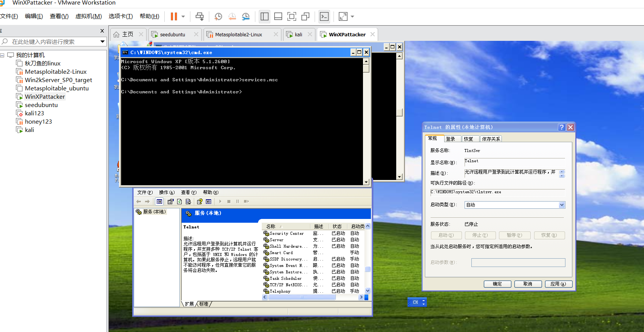Screen dimensions: 644x332
Task: Click the library search input field
Action: coord(53,42)
